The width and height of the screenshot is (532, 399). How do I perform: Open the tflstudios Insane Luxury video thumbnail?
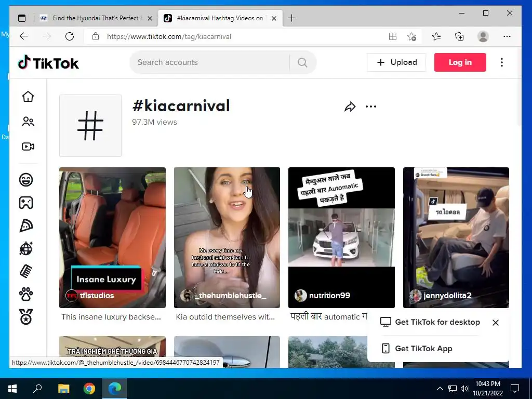(x=112, y=237)
